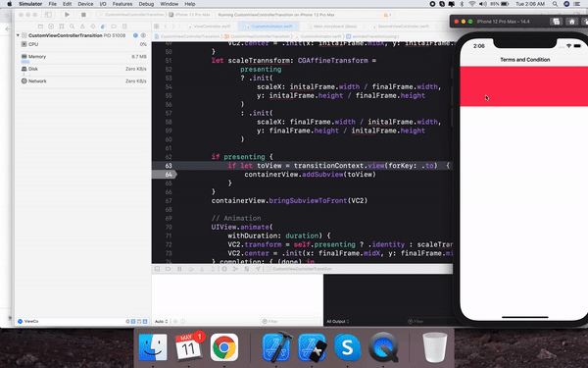Switch to the Main.storyboard tab
Image resolution: width=588 pixels, height=368 pixels.
click(332, 26)
